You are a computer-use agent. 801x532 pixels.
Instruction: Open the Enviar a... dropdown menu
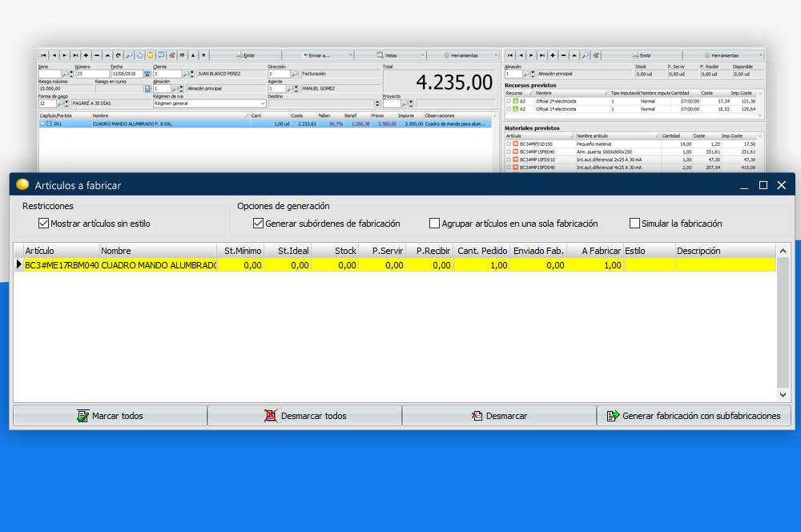pos(316,55)
